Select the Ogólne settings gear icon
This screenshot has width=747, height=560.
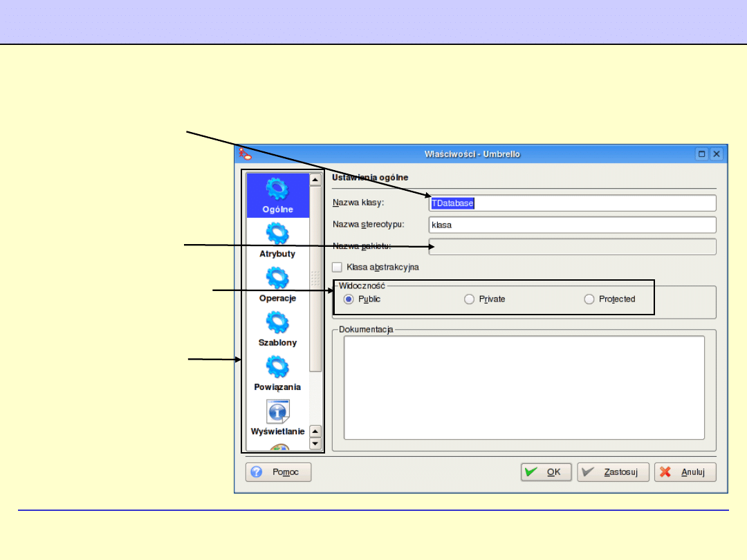click(277, 189)
